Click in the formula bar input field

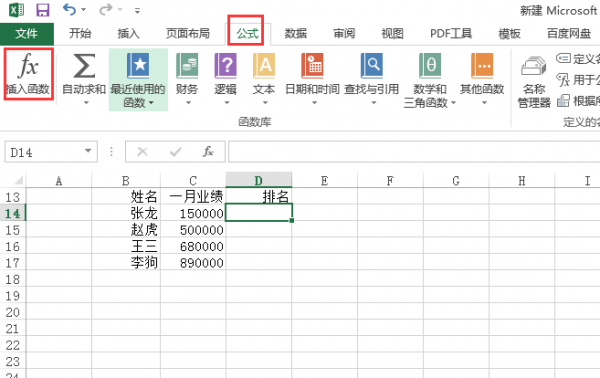[414, 152]
